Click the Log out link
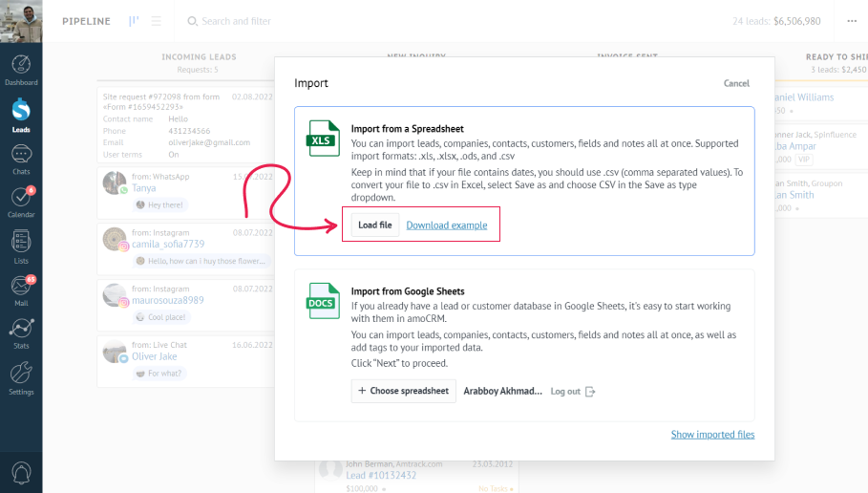The height and width of the screenshot is (493, 868). coord(565,391)
